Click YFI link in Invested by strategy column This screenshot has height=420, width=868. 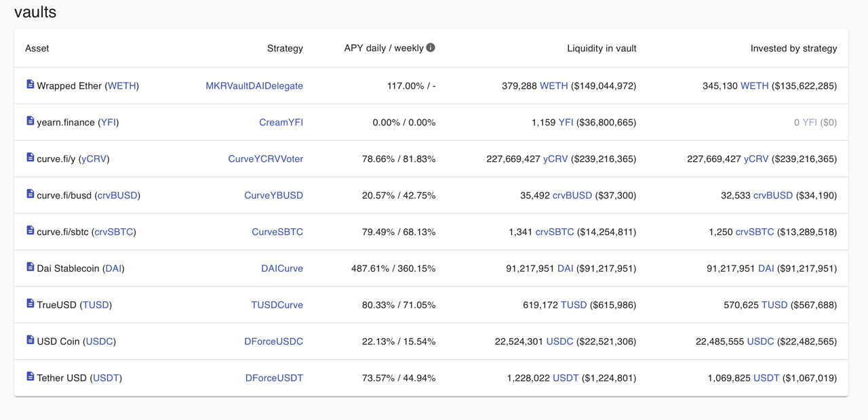click(810, 123)
